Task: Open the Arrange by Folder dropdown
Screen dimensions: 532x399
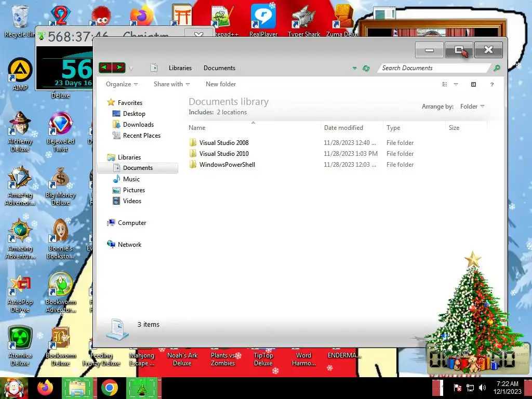Action: pos(472,107)
